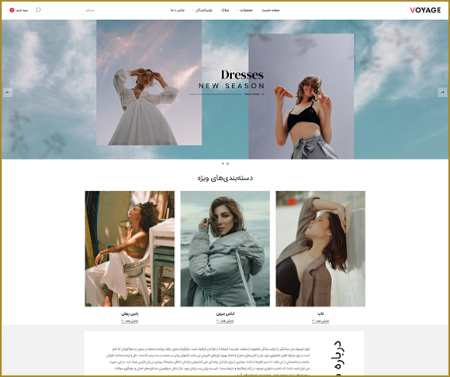This screenshot has width=450, height=377.
Task: Open the home page menu item beside the logo
Action: (271, 10)
